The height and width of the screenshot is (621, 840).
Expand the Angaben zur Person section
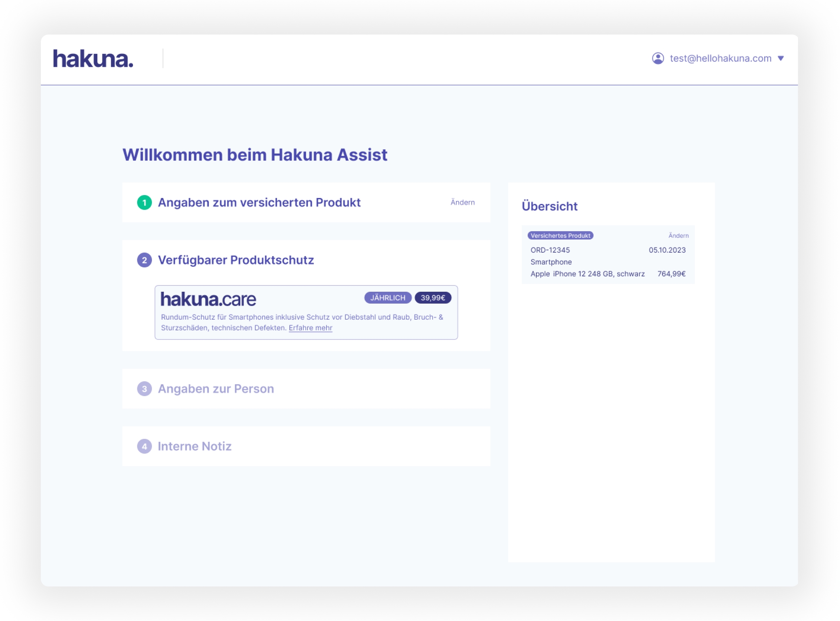click(x=216, y=389)
